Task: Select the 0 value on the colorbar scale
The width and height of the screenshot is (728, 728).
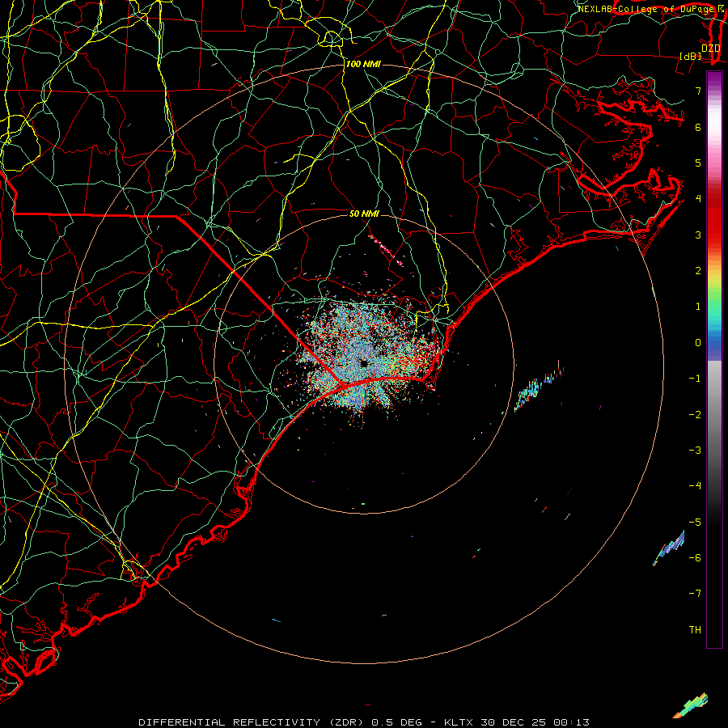Action: (x=698, y=343)
